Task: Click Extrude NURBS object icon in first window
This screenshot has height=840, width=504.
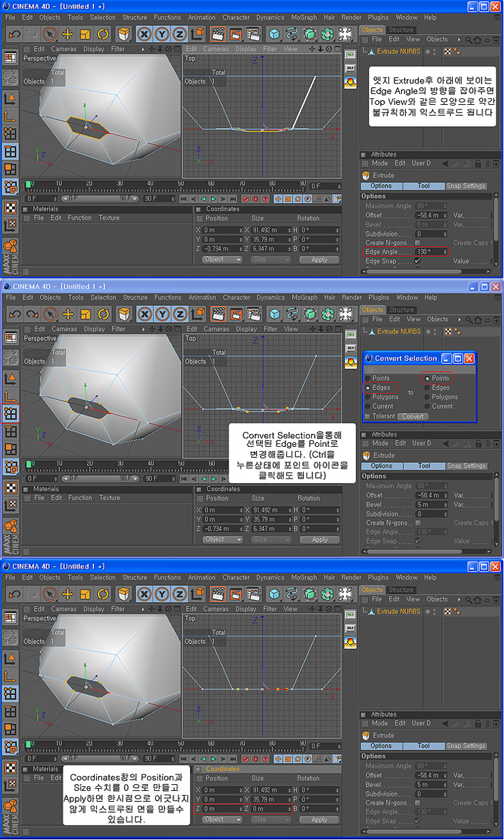Action: 371,51
